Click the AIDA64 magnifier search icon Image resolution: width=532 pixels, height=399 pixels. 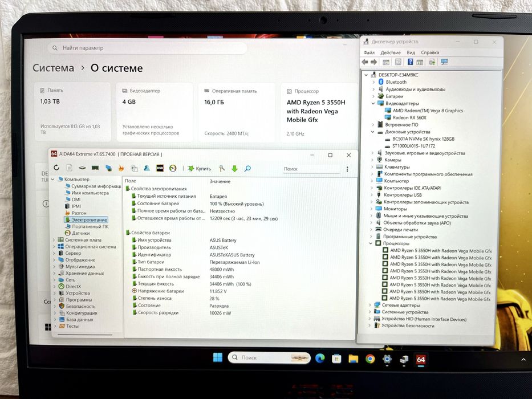point(247,169)
